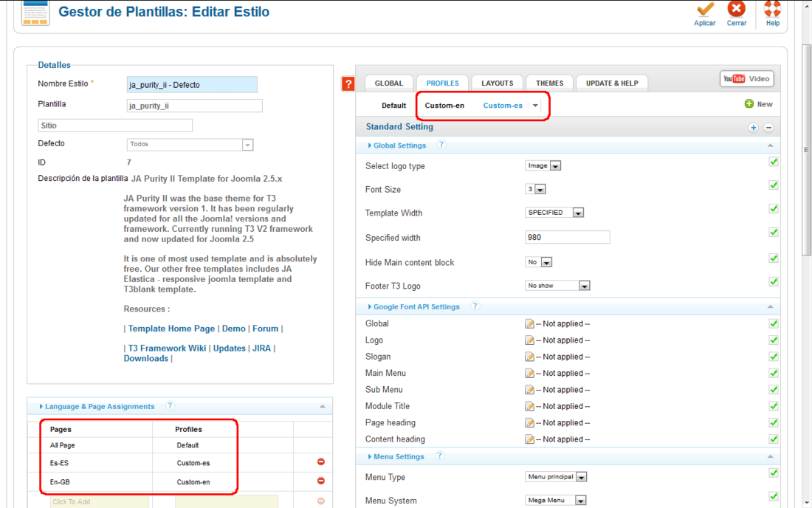Switch to the PROFILES tab

(x=442, y=83)
